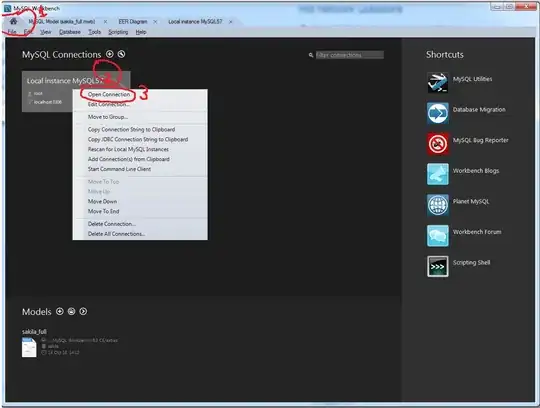Create a new model with plus icon
540x408 pixels.
coord(60,311)
